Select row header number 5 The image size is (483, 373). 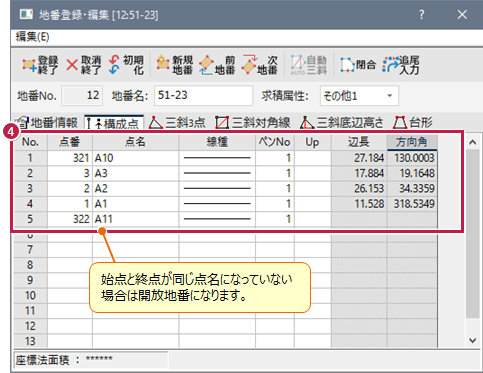30,219
